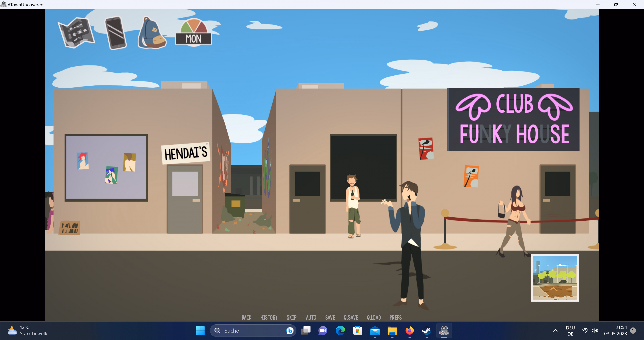This screenshot has width=644, height=340.
Task: Click the Hendai's shop sign
Action: tap(186, 153)
